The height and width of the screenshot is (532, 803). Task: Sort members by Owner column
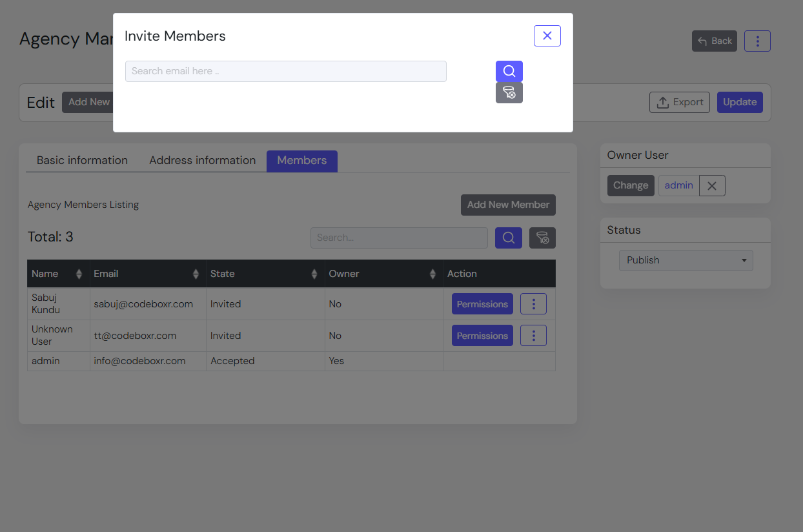click(432, 274)
